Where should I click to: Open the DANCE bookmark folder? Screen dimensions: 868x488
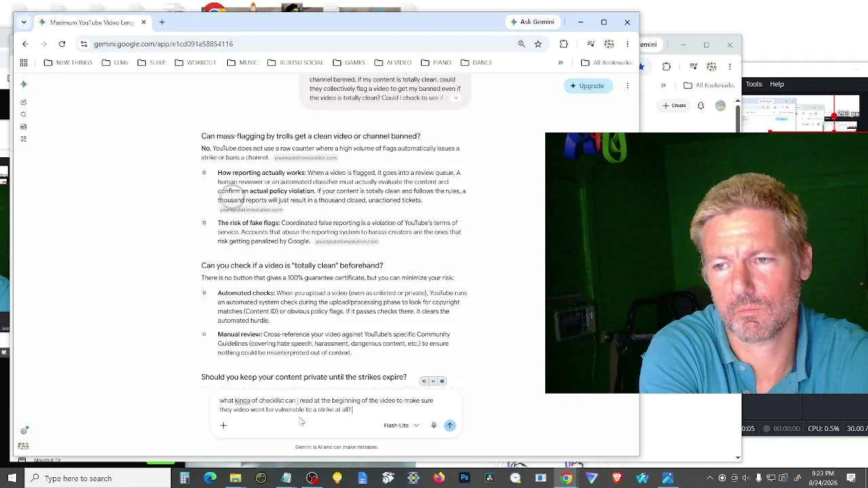coord(477,62)
